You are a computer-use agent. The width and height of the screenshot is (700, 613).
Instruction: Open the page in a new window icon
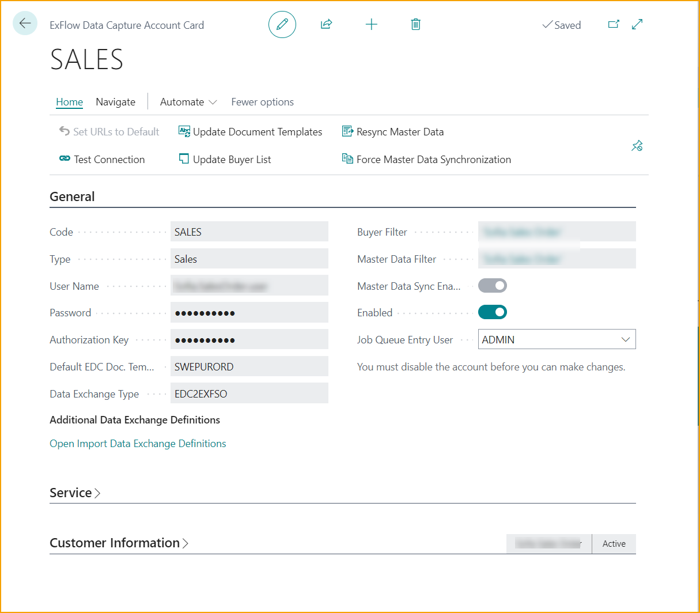613,24
